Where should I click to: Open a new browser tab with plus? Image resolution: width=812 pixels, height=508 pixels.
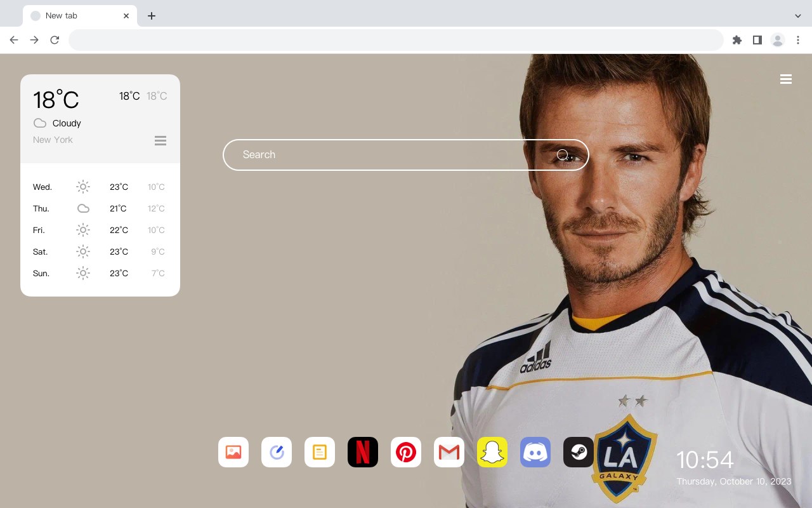point(151,16)
